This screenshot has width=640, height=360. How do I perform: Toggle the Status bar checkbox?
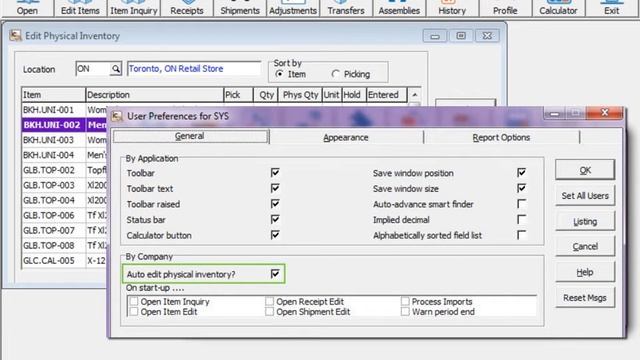pyautogui.click(x=275, y=219)
